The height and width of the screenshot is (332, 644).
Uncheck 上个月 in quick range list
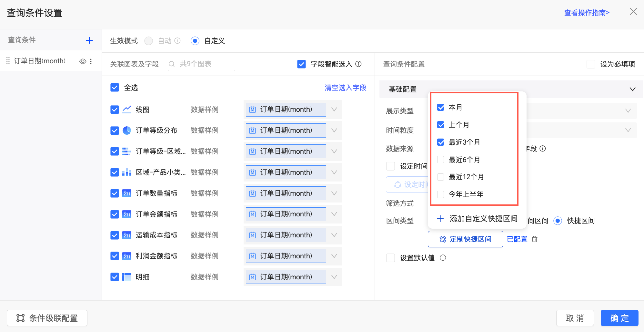(441, 125)
